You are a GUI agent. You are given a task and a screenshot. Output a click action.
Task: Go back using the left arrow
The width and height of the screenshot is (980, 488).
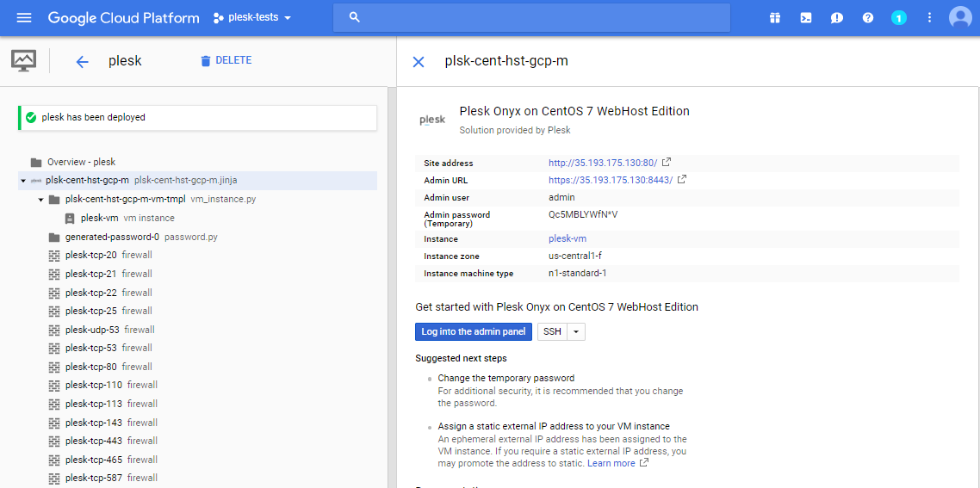82,61
